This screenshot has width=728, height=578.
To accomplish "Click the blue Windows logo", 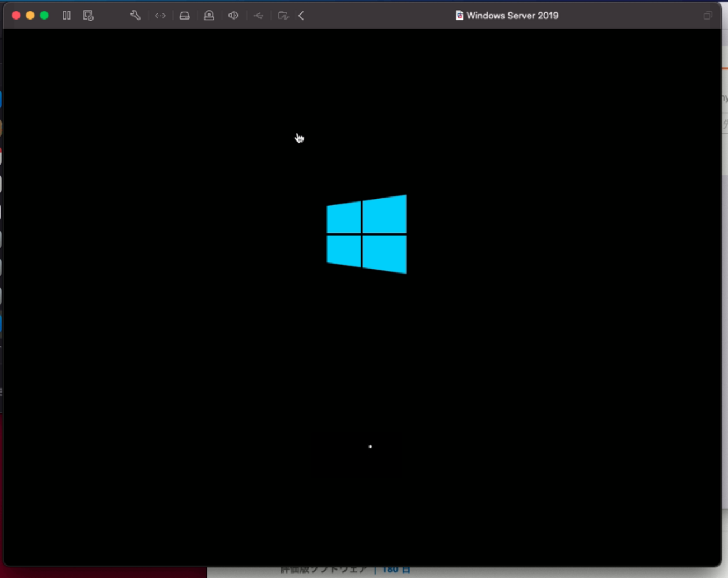I will tap(367, 234).
